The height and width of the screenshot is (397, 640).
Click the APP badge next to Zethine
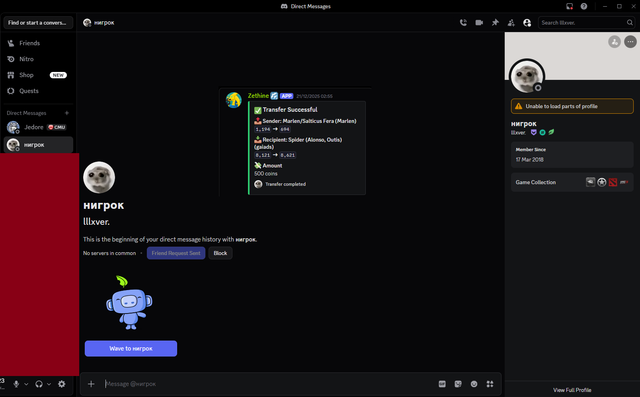pos(287,96)
